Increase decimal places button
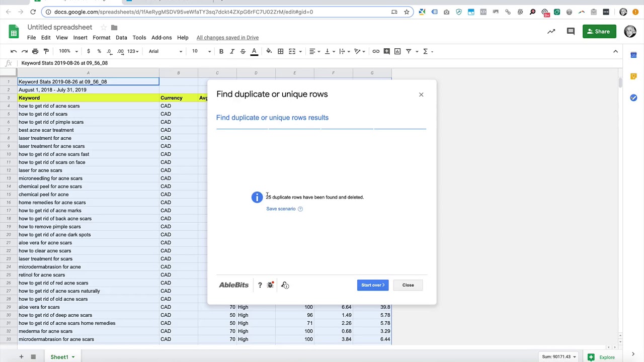 (x=120, y=51)
